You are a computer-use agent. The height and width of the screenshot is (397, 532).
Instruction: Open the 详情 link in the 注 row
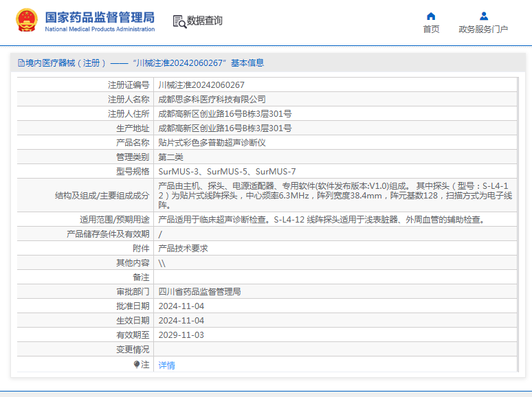point(167,365)
